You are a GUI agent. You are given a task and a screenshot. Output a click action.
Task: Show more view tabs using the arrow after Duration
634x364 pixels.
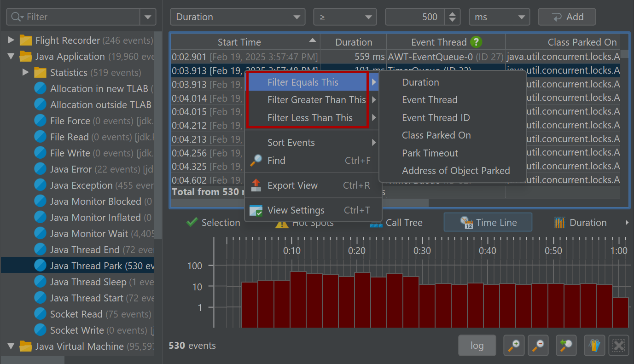pos(627,223)
